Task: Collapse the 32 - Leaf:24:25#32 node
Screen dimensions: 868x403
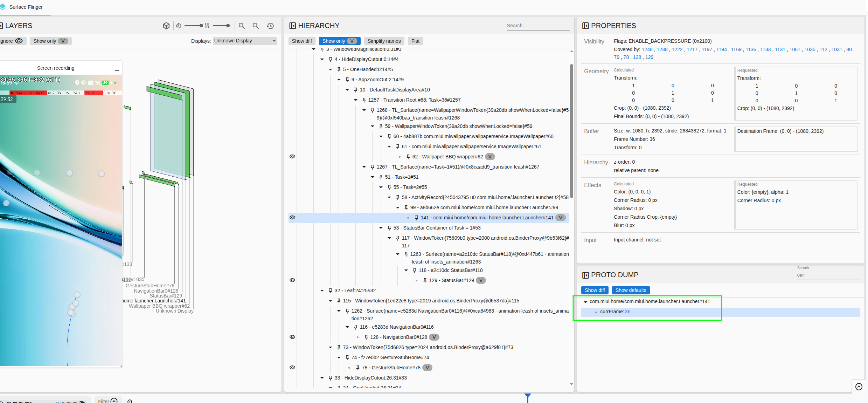Action: (322, 291)
